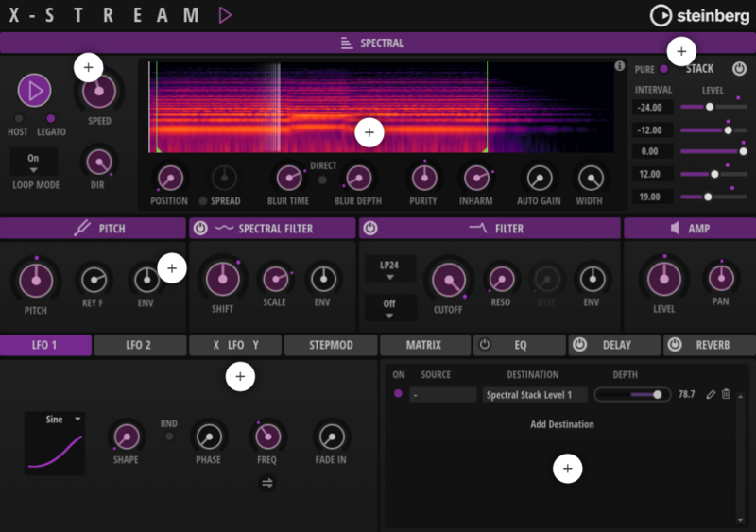Open the modulation Source dropdown
The width and height of the screenshot is (756, 532).
(x=443, y=395)
